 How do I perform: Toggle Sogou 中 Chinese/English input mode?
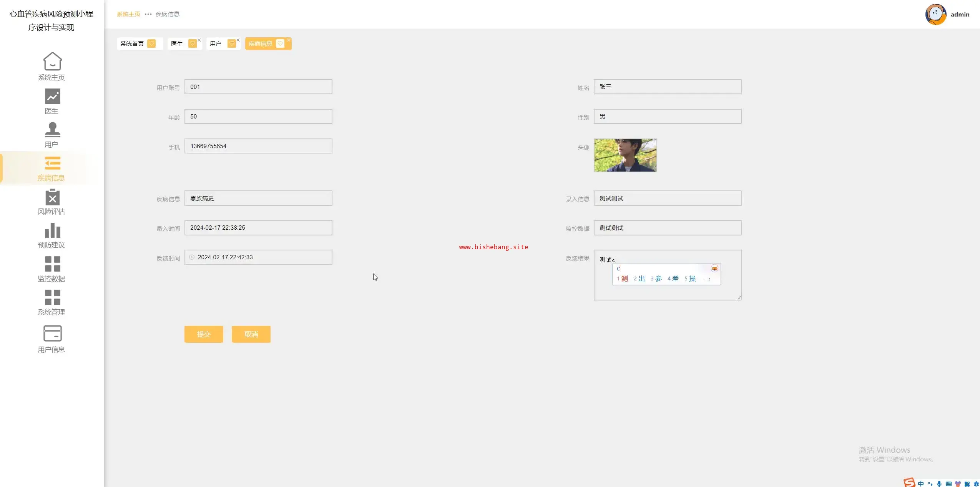920,484
